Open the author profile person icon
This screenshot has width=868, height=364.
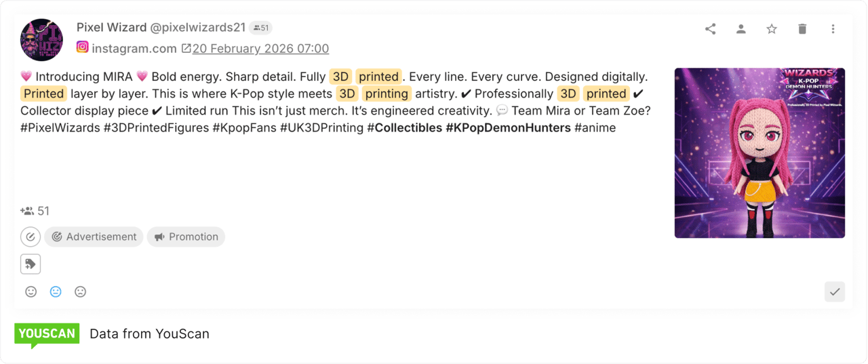point(741,29)
